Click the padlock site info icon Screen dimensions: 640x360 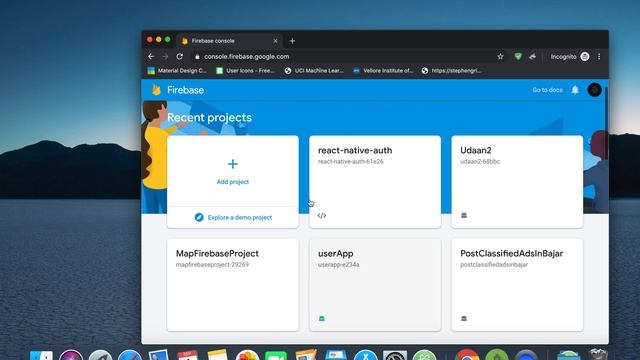(x=197, y=57)
